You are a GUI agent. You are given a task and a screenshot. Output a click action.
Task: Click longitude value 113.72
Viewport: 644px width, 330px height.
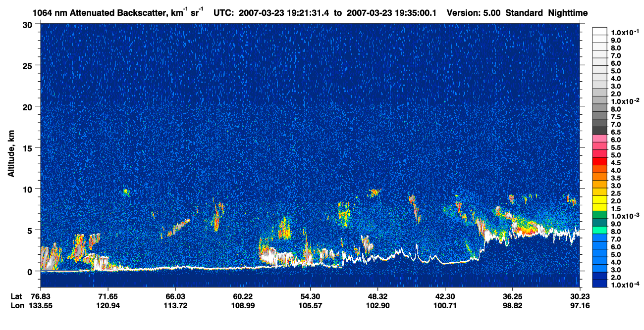click(175, 305)
